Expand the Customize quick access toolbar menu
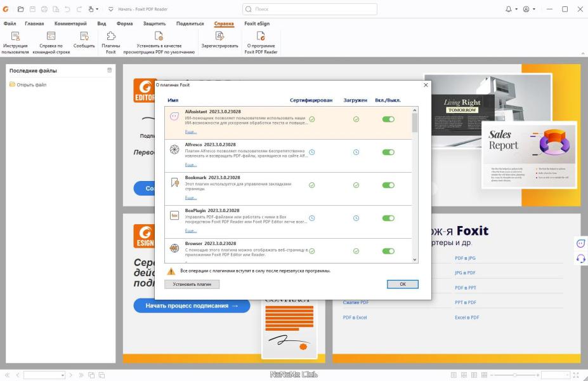Image resolution: width=588 pixels, height=381 pixels. click(x=110, y=9)
